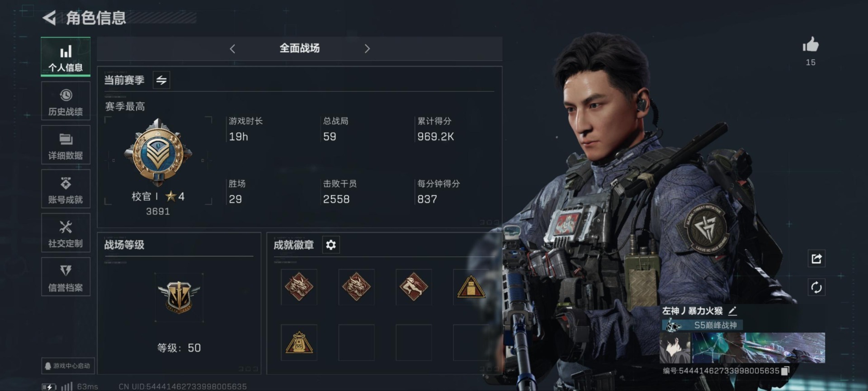
Task: Open achievement badge settings gear
Action: point(331,245)
